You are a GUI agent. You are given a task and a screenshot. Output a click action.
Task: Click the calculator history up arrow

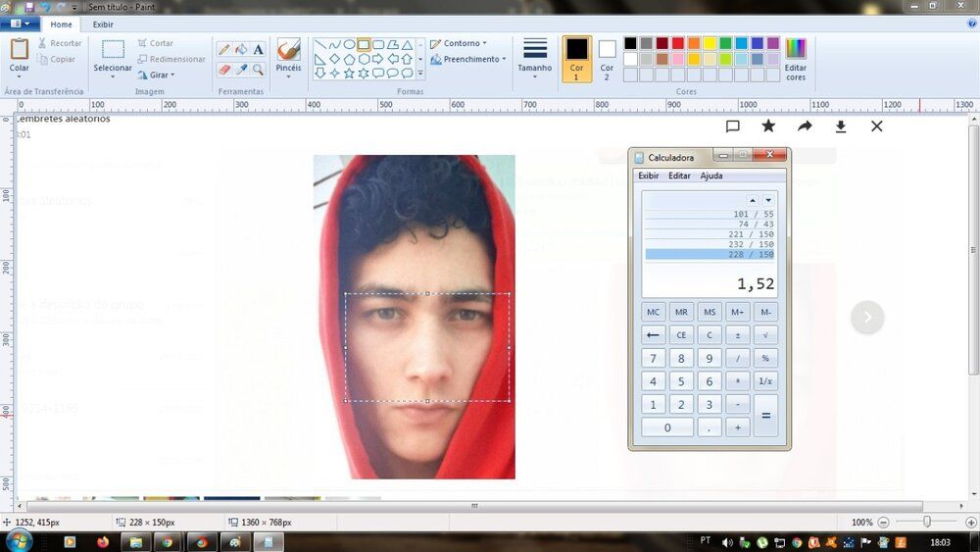(753, 200)
